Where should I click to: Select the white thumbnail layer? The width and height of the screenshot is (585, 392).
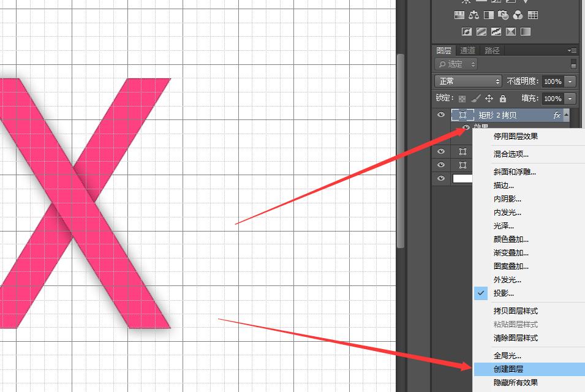[462, 178]
